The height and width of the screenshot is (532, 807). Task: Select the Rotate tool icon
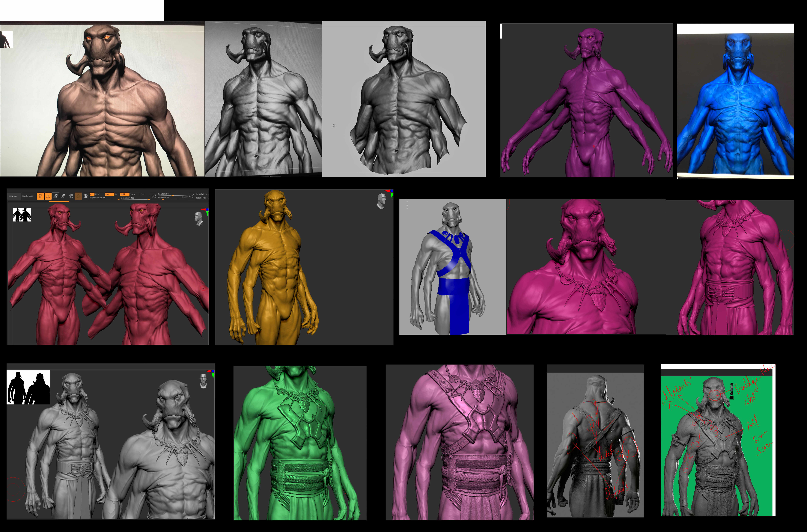coord(71,196)
